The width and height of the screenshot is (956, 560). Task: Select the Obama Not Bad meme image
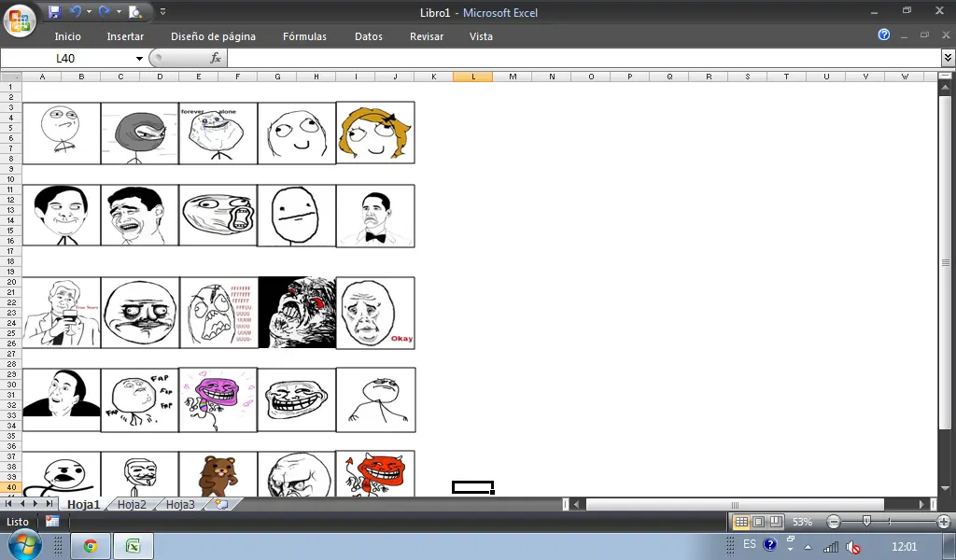(375, 216)
